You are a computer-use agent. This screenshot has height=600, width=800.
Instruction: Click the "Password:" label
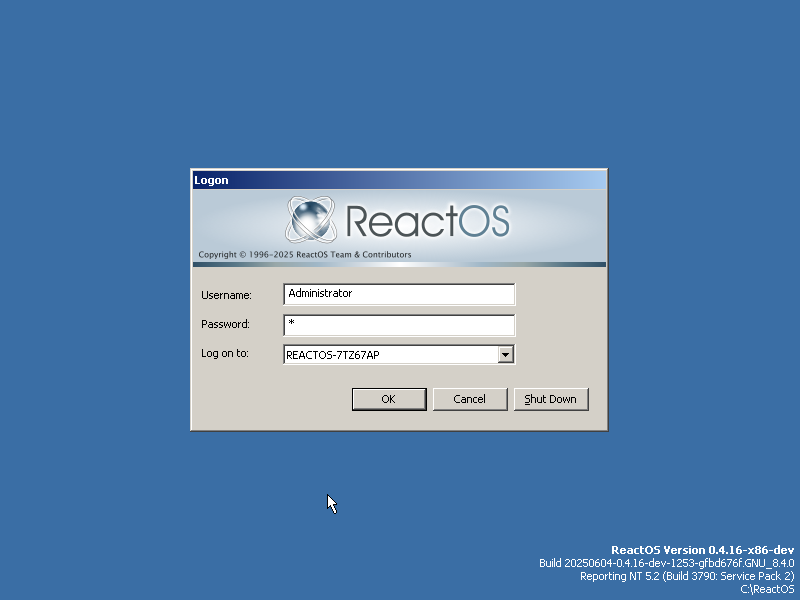pos(225,324)
